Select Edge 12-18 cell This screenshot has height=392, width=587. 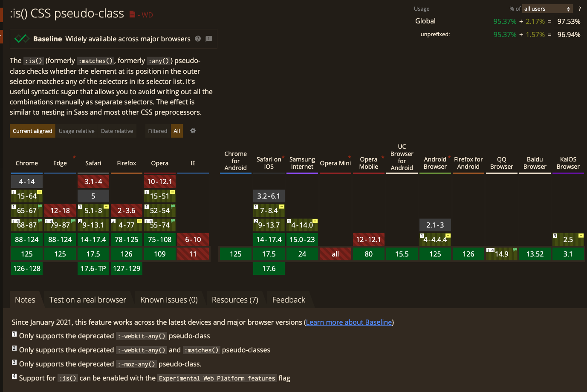[60, 210]
